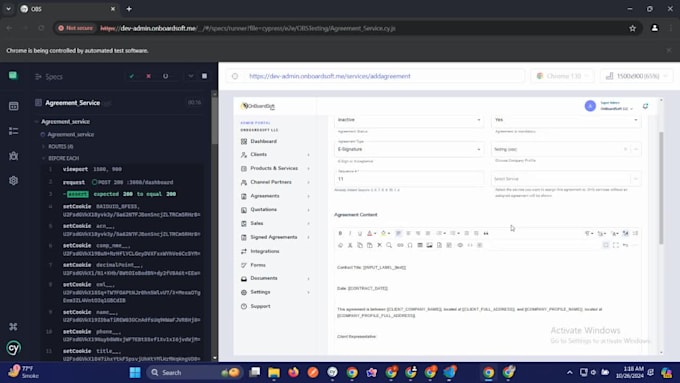
Task: Apply red font color in editor
Action: coord(369,233)
